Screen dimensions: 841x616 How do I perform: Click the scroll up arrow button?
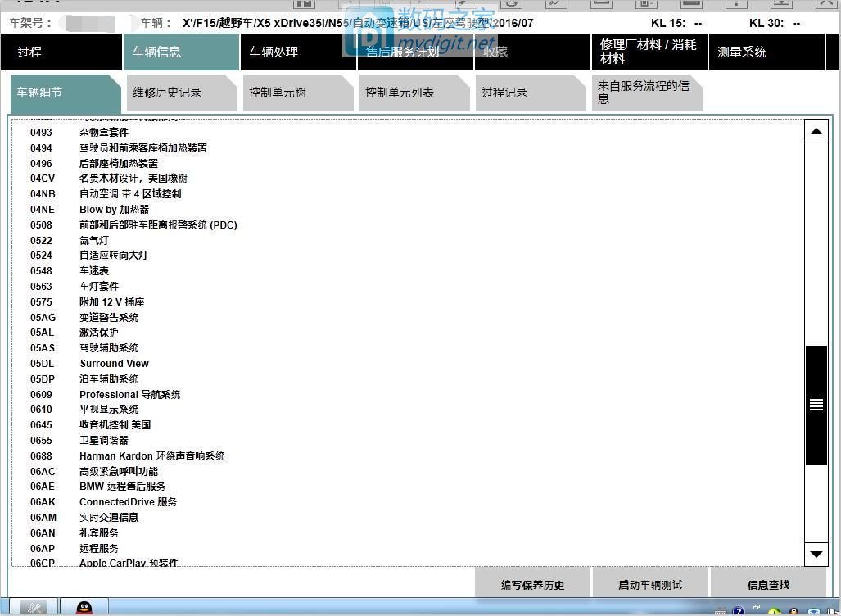click(816, 131)
